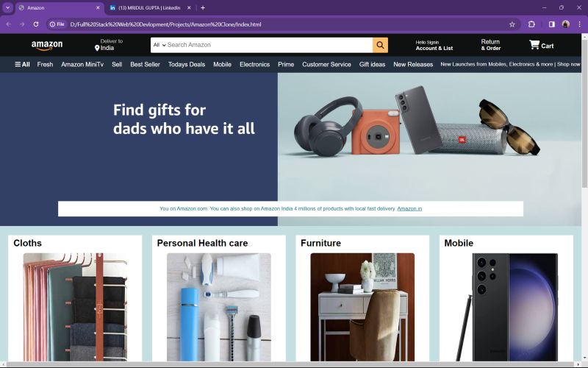Open Chrome three-dot menu
The image size is (588, 368).
[x=579, y=24]
